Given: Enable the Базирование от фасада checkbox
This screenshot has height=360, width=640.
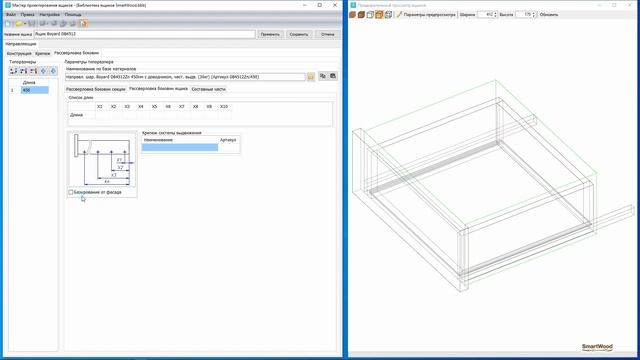Looking at the screenshot, I should click(x=71, y=192).
